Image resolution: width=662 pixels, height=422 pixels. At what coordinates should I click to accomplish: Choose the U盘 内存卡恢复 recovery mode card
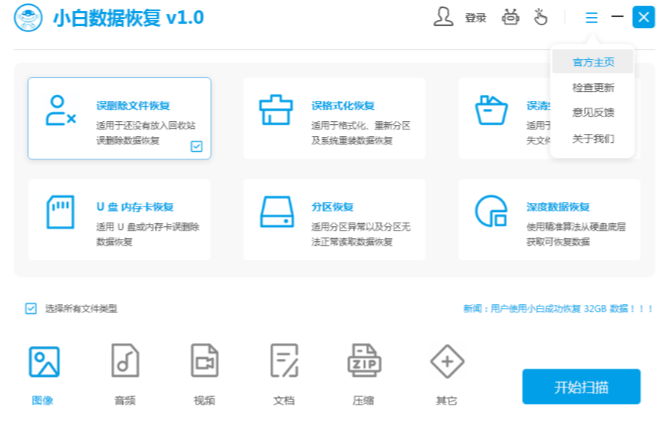(x=119, y=220)
